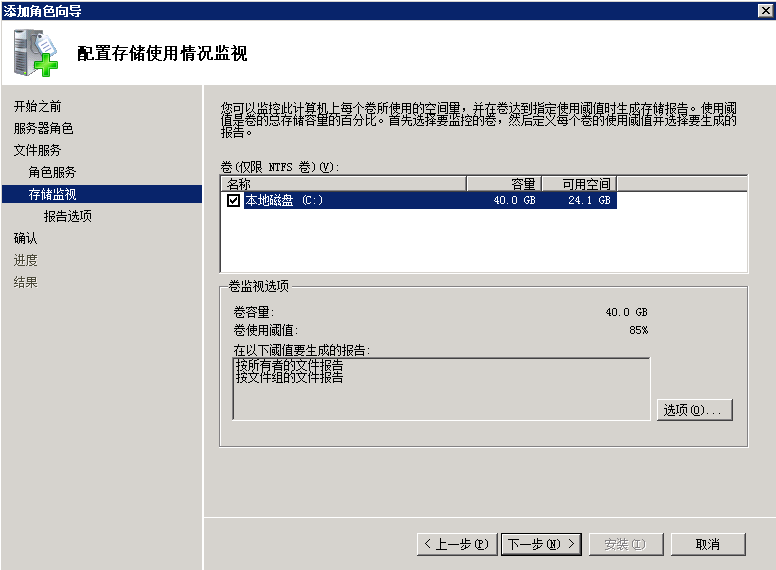This screenshot has height=570, width=776.
Task: Go to 服务器角色 step
Action: (x=43, y=128)
